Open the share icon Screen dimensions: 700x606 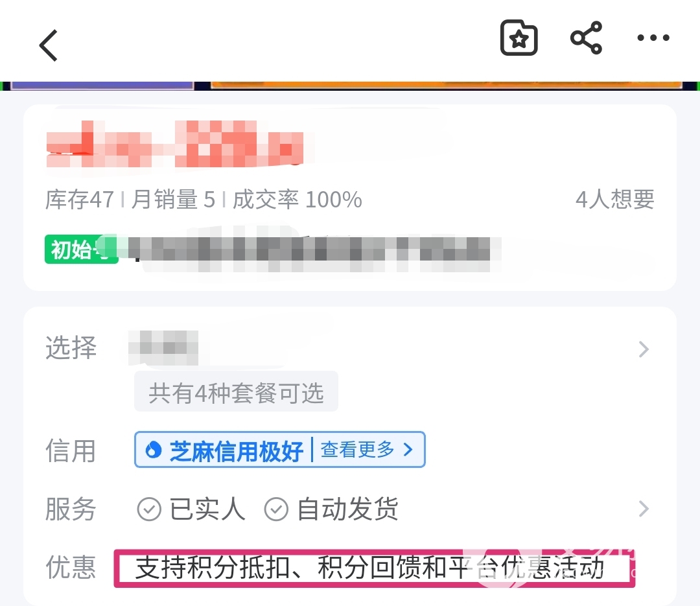tap(586, 38)
